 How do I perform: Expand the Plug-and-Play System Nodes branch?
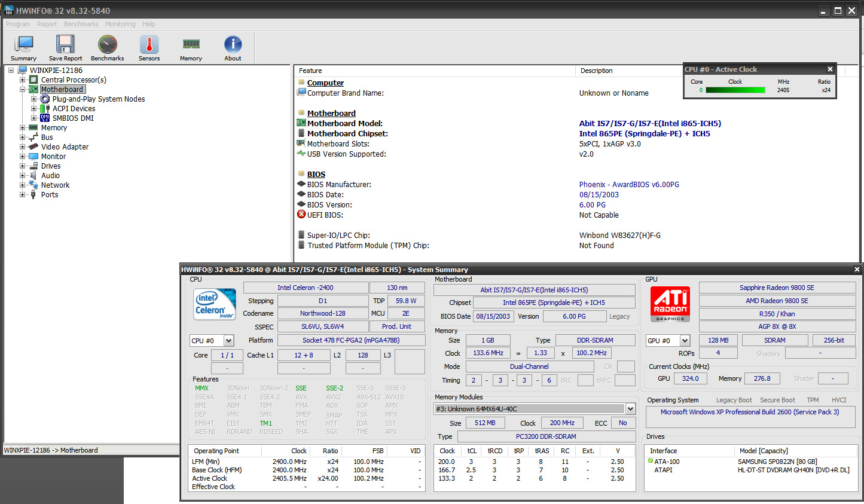[33, 99]
